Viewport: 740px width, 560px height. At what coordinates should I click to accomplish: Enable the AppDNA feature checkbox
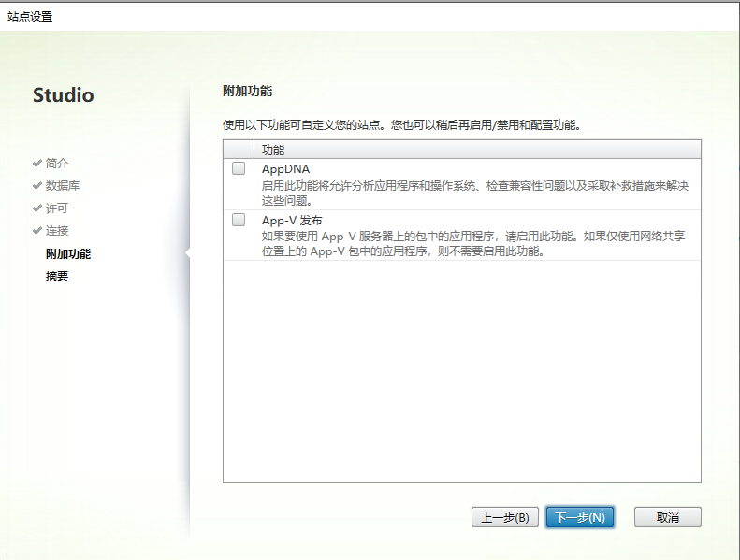pyautogui.click(x=239, y=169)
